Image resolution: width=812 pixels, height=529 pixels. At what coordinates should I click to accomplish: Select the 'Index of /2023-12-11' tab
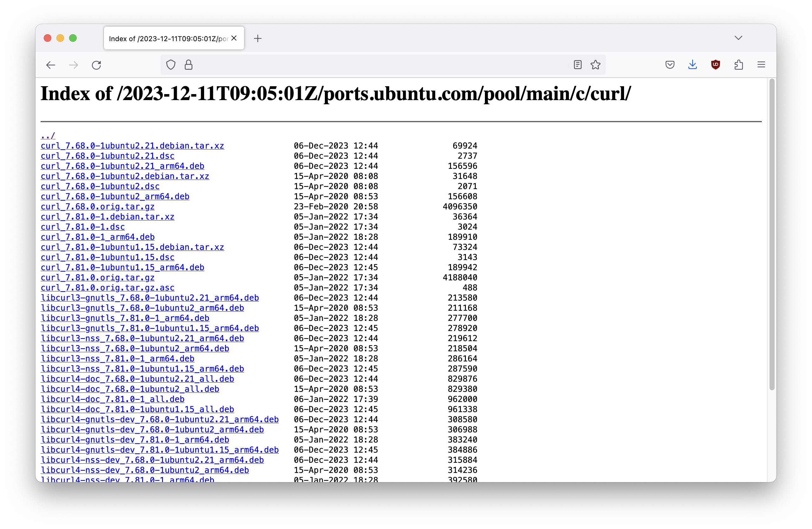coord(164,38)
